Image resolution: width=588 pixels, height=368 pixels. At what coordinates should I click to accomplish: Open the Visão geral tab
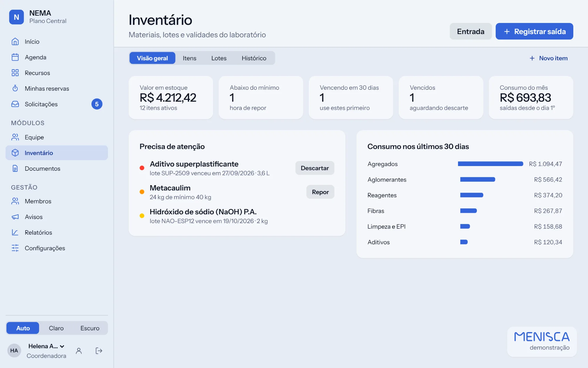click(x=152, y=58)
